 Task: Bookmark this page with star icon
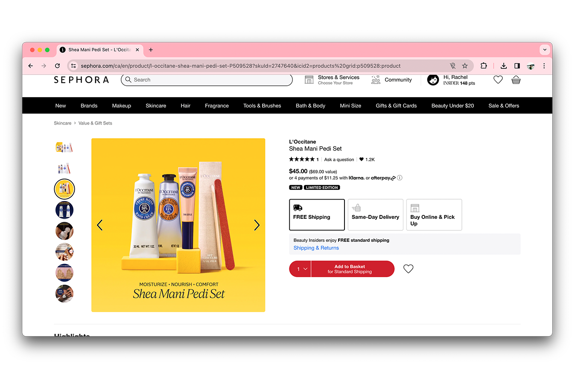pyautogui.click(x=465, y=66)
